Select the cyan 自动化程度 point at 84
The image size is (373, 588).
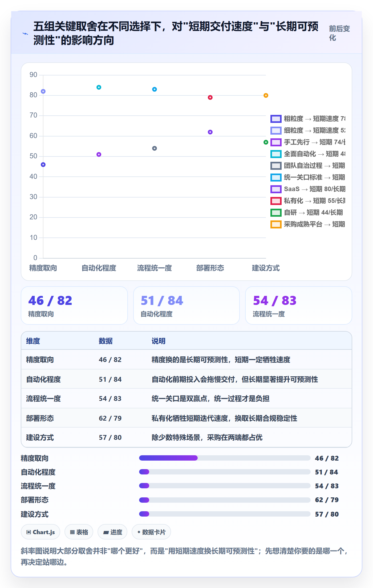[x=99, y=87]
